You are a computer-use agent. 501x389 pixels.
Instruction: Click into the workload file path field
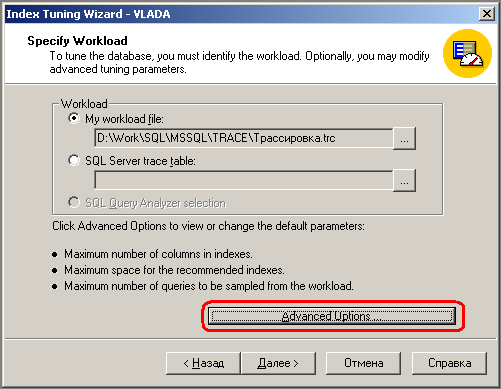244,138
